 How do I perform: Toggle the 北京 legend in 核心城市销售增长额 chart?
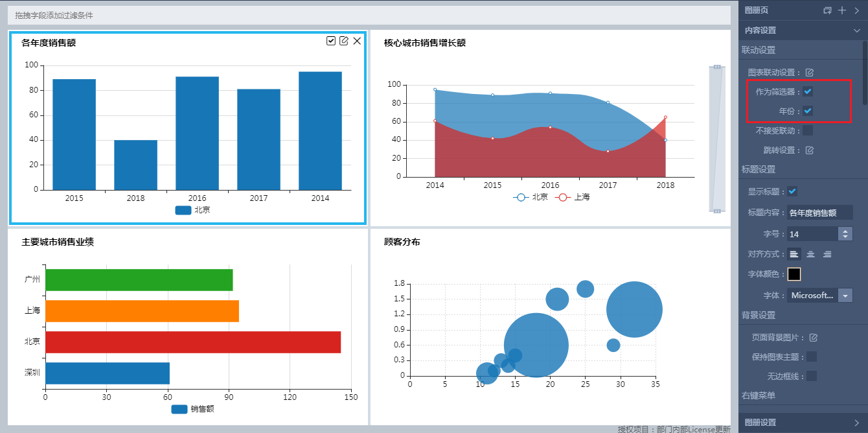[x=531, y=197]
